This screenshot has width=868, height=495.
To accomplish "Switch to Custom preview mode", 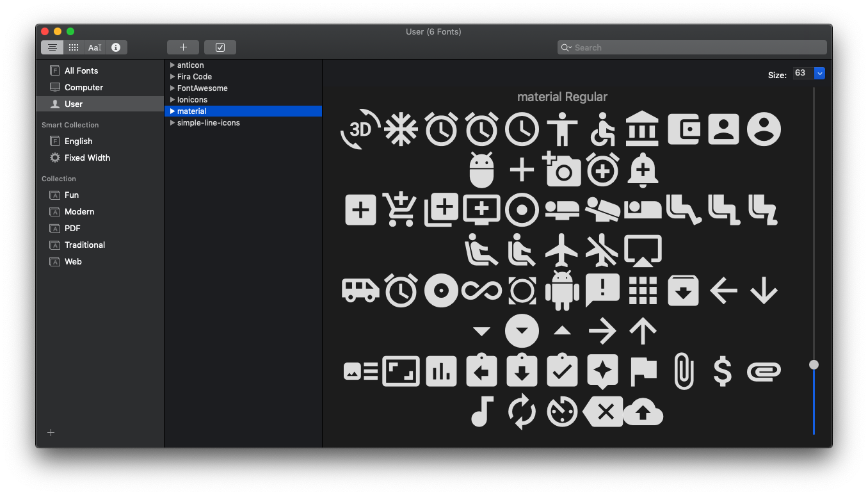I will 95,47.
